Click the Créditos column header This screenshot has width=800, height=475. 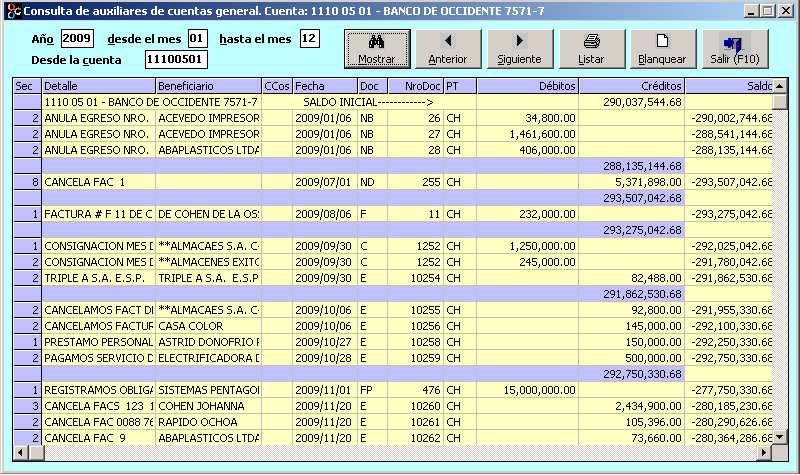632,86
